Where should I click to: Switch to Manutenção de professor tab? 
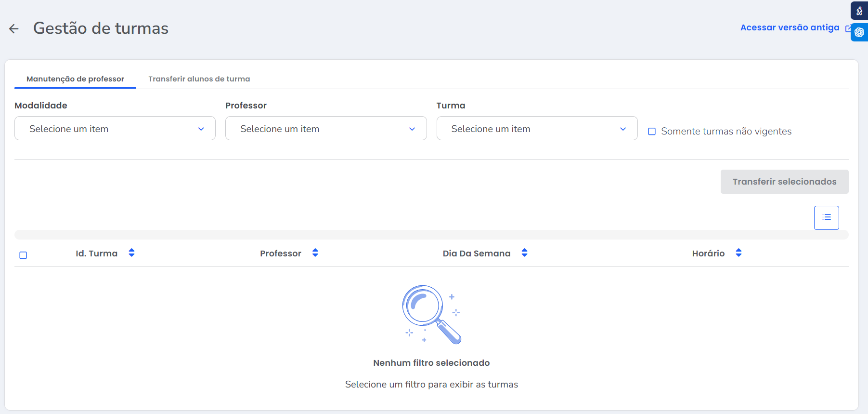pos(75,79)
